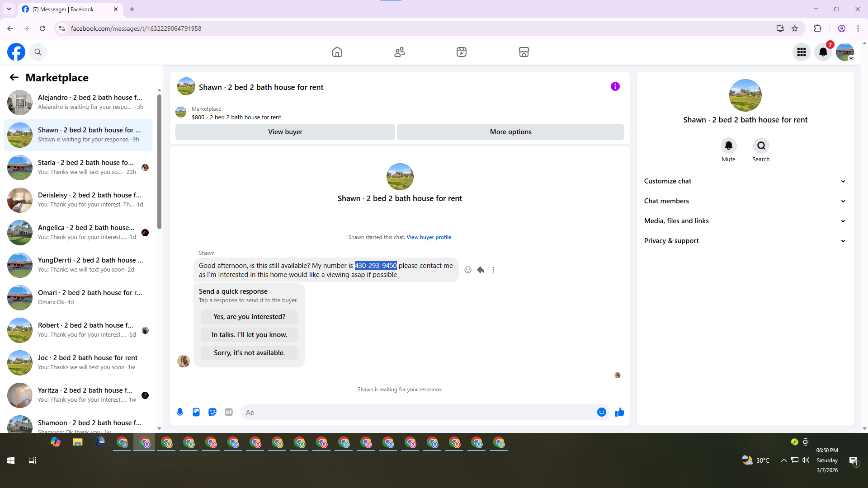The height and width of the screenshot is (488, 868).
Task: Search within the conversation
Action: coord(761,145)
